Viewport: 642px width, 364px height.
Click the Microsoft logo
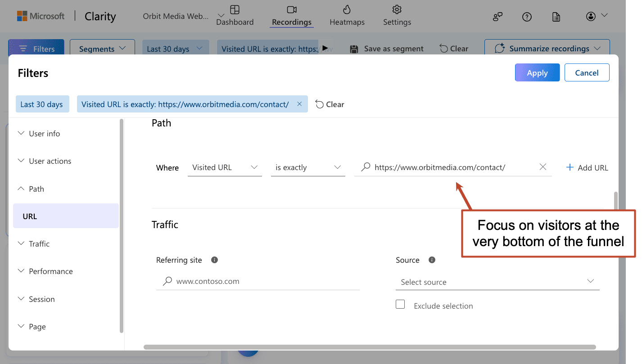click(x=41, y=16)
